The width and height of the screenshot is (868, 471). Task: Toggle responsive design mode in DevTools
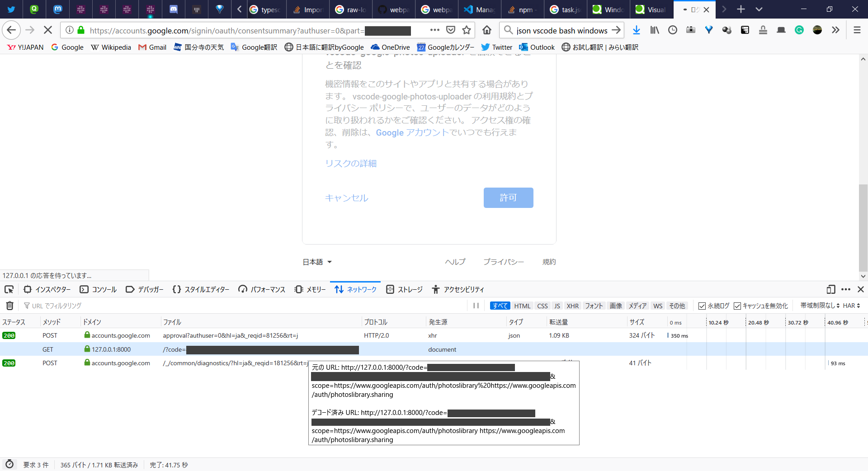pyautogui.click(x=830, y=289)
